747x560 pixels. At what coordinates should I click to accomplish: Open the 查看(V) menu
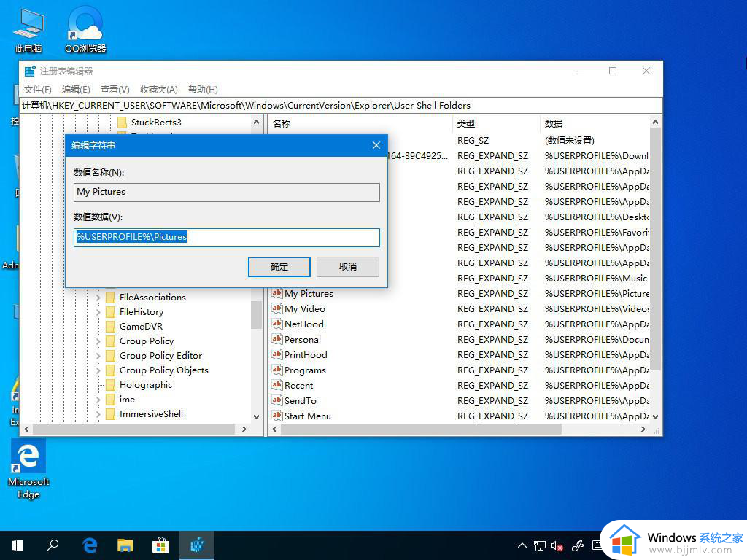pyautogui.click(x=115, y=90)
